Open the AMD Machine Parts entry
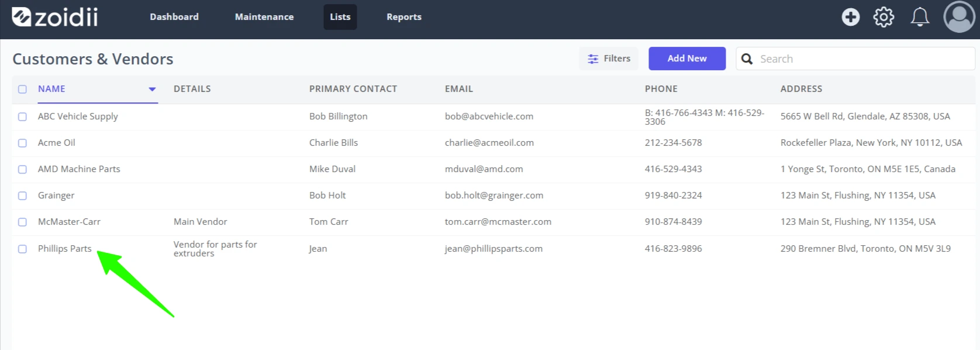The width and height of the screenshot is (980, 350). click(79, 169)
